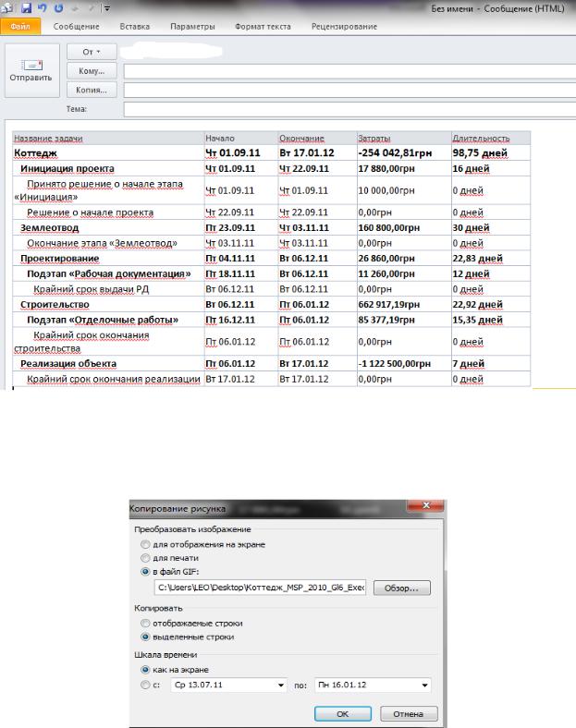Viewport: 576px width, 728px height.
Task: Open the Параметры ribbon tab
Action: [192, 27]
